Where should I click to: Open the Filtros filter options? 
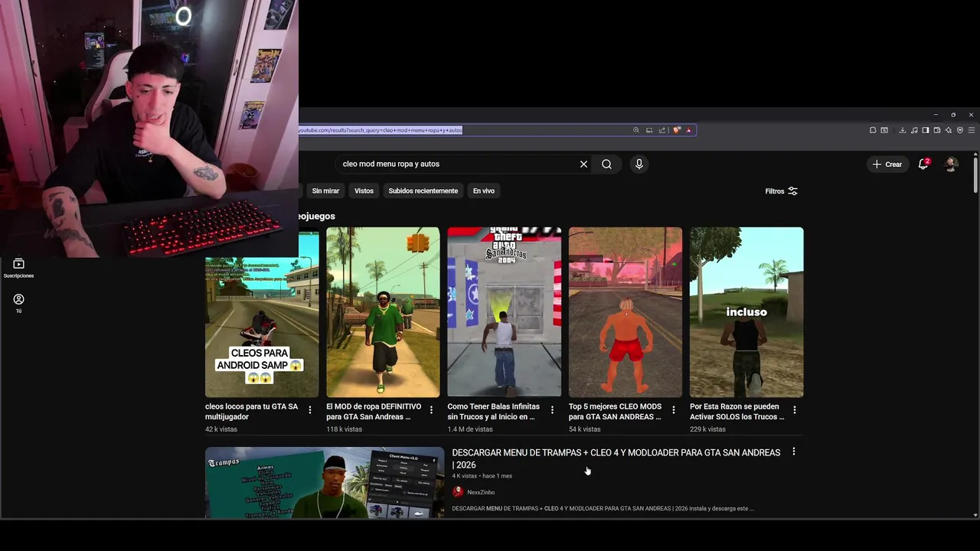click(781, 191)
